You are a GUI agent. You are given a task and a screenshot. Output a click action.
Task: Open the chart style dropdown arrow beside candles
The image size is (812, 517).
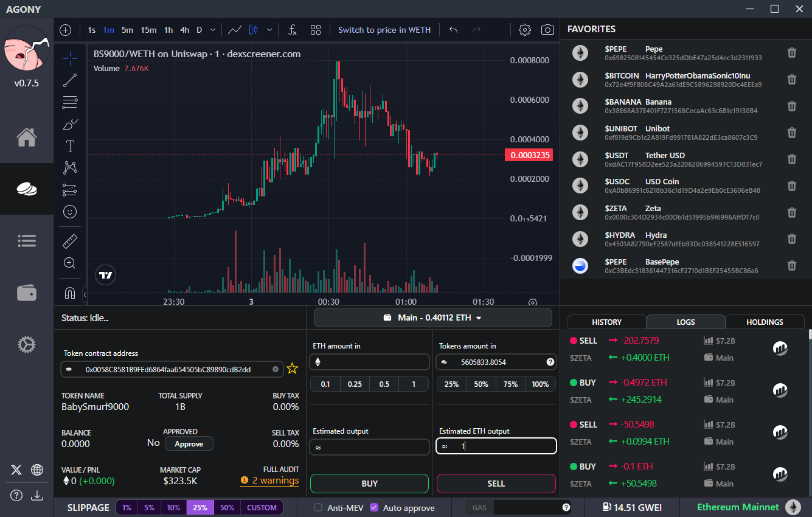pyautogui.click(x=269, y=30)
